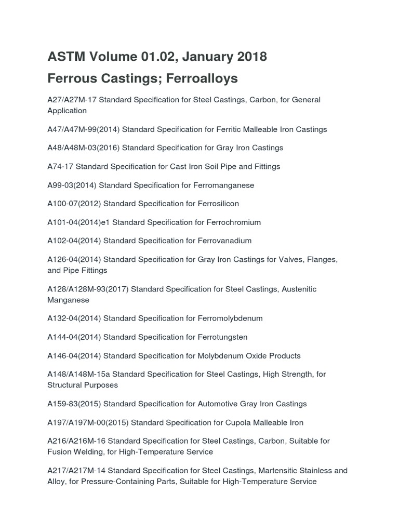Click the A102-04 Ferrovanadium specification
This screenshot has height=532, width=399.
click(x=149, y=241)
